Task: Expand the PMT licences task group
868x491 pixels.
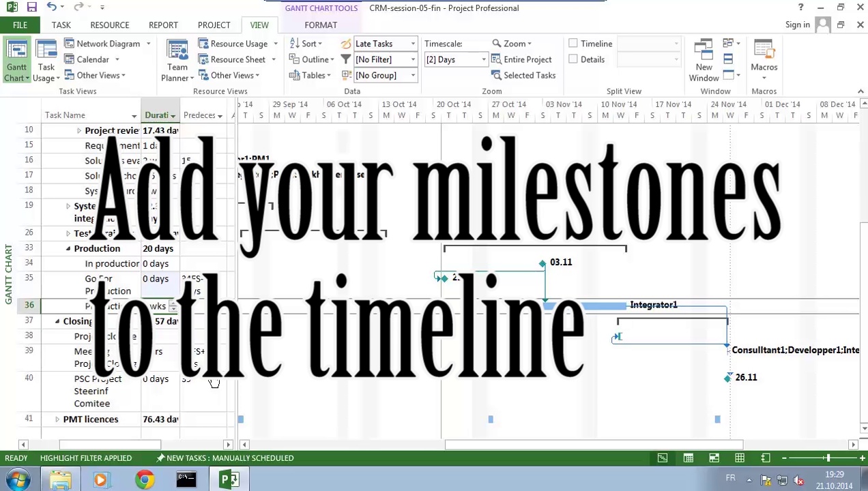Action: click(57, 419)
